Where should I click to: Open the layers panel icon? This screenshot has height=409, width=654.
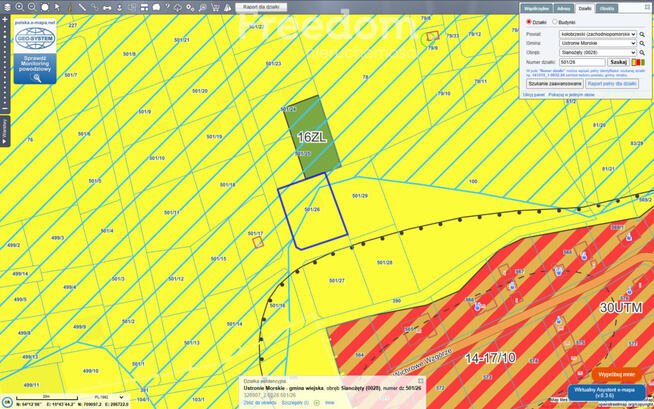[7, 7]
